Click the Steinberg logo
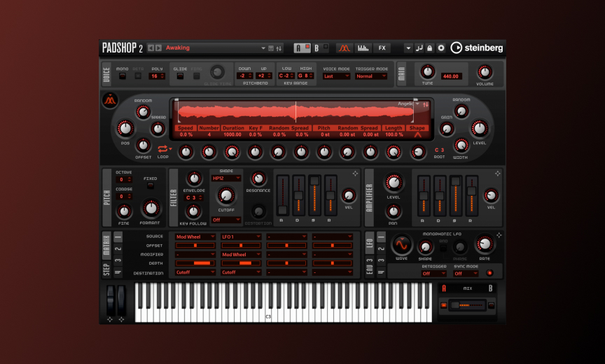Viewport: 605px width, 364px height. 476,48
